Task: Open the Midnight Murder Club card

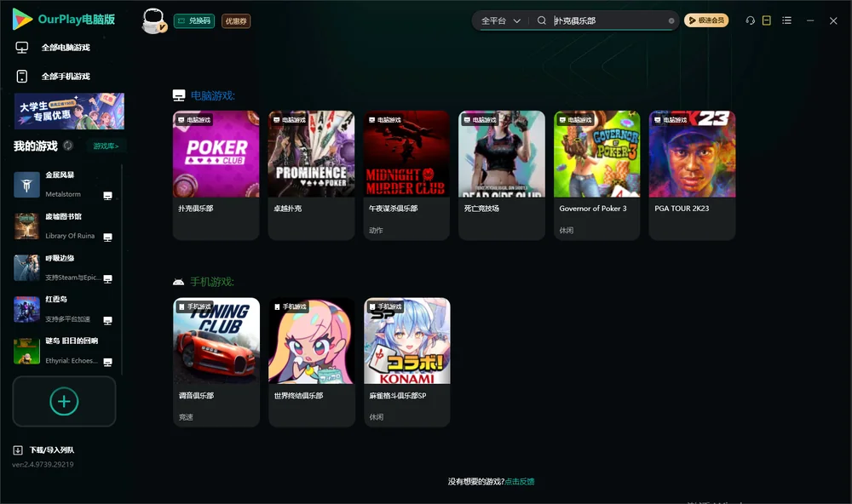Action: (x=406, y=175)
